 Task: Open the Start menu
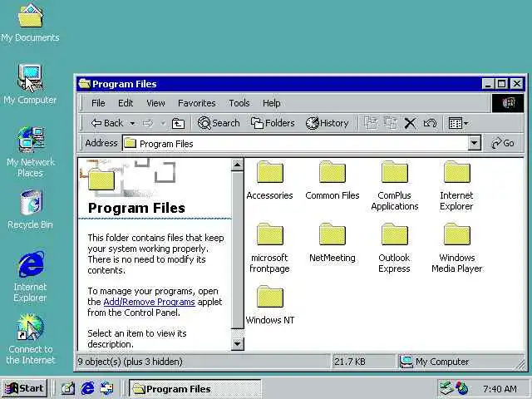coord(24,388)
